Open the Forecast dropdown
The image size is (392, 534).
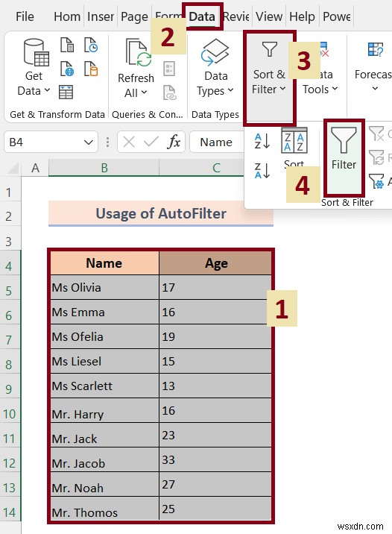point(373,67)
